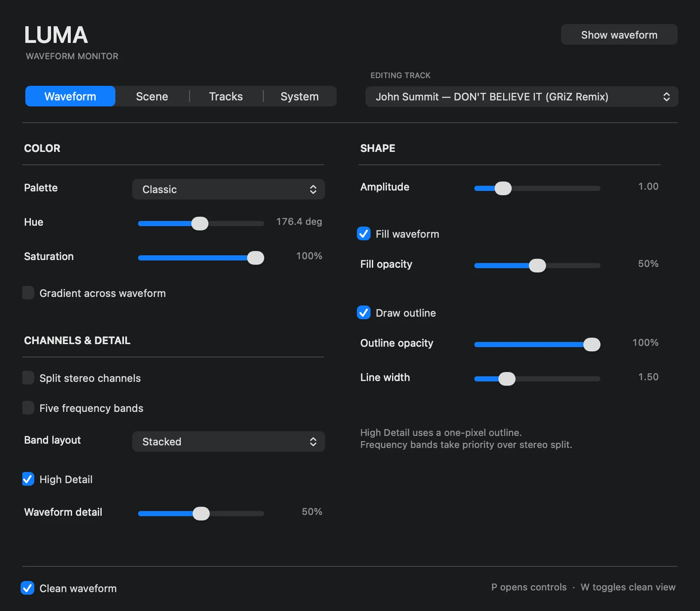Viewport: 700px width, 611px height.
Task: Open the Palette dropdown set to Classic
Action: click(228, 189)
